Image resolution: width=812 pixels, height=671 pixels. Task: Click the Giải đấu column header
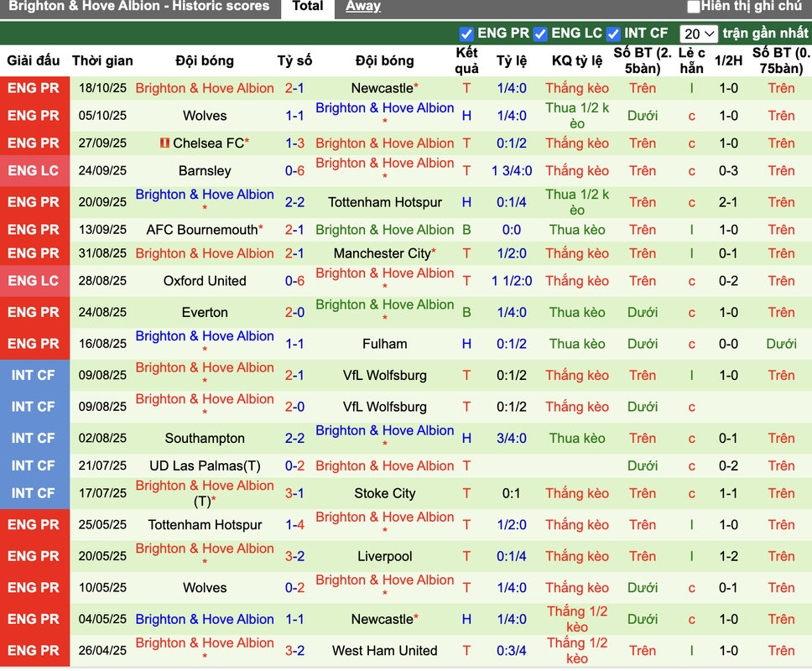(x=34, y=60)
